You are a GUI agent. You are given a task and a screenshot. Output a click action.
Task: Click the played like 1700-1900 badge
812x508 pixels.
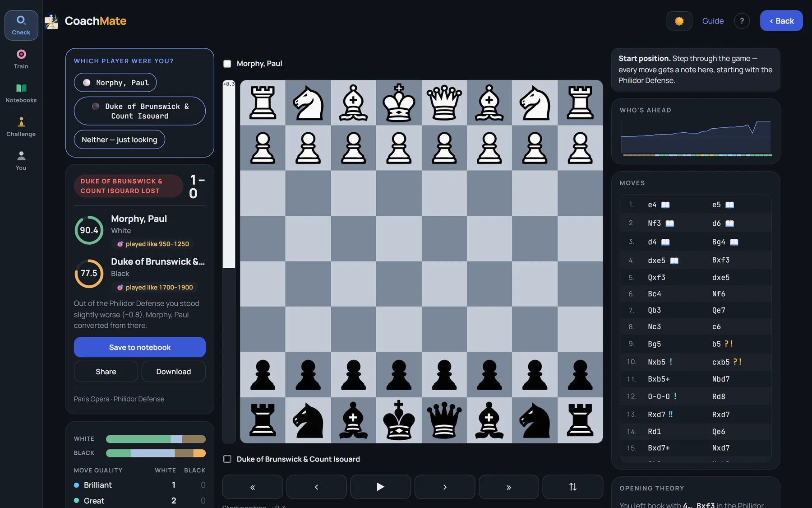155,287
